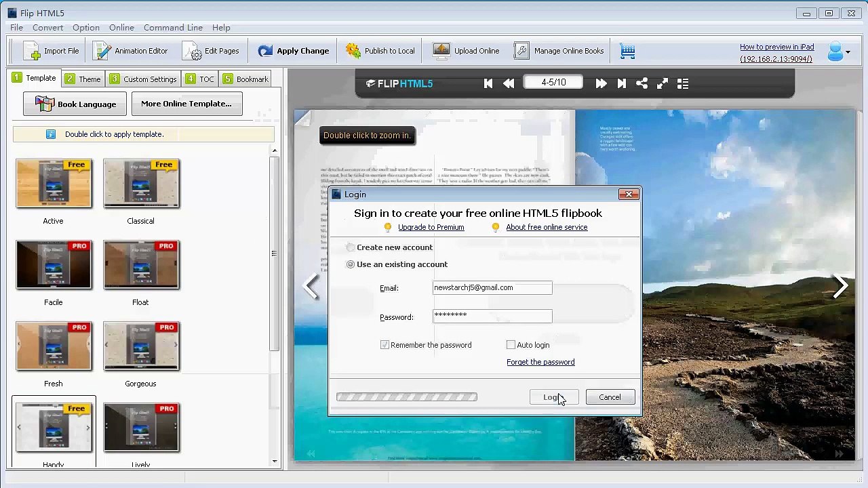The image size is (868, 488).
Task: Open the File menu
Action: 16,28
